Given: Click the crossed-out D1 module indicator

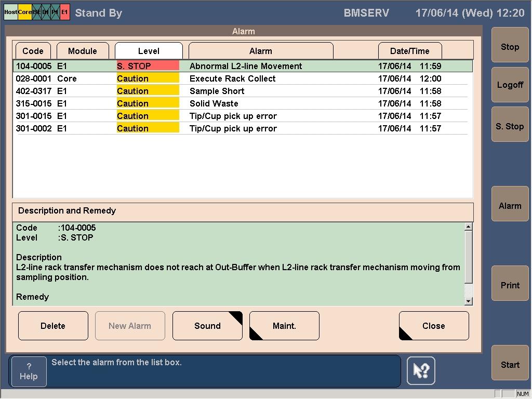Looking at the screenshot, I should 46,12.
